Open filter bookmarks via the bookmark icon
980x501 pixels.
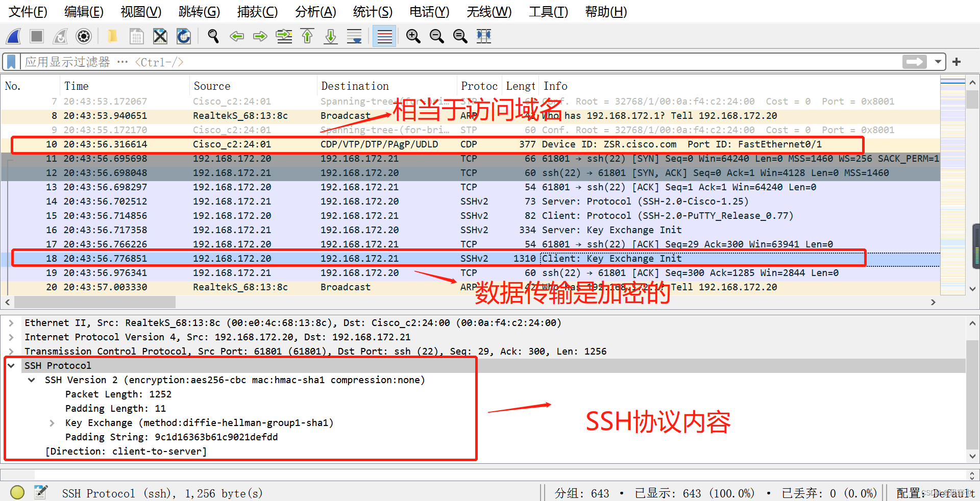(x=11, y=61)
